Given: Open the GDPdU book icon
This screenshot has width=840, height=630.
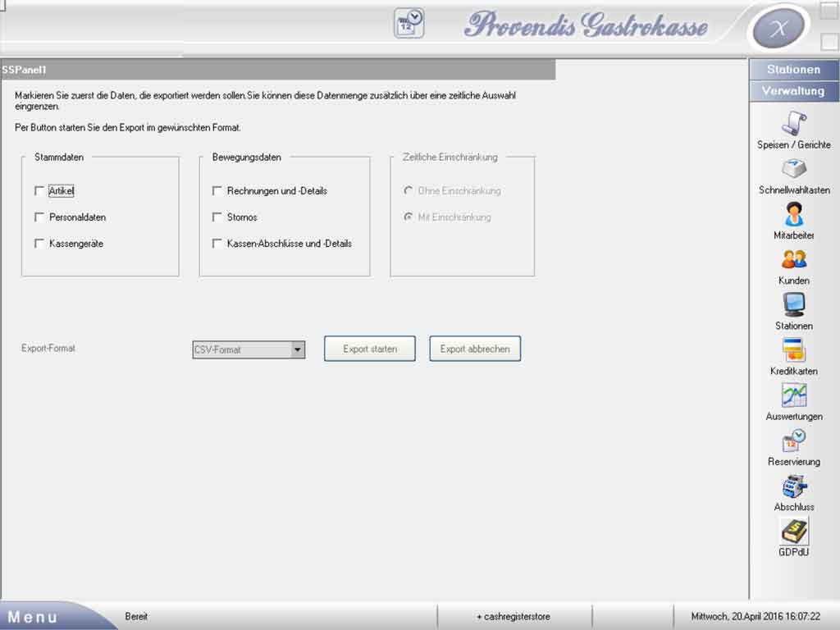Looking at the screenshot, I should tap(794, 532).
